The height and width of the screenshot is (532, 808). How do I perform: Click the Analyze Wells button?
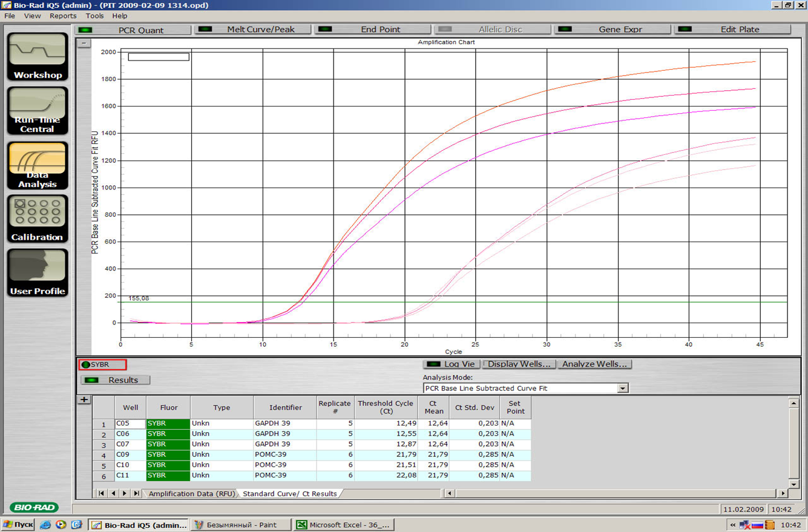click(x=594, y=364)
